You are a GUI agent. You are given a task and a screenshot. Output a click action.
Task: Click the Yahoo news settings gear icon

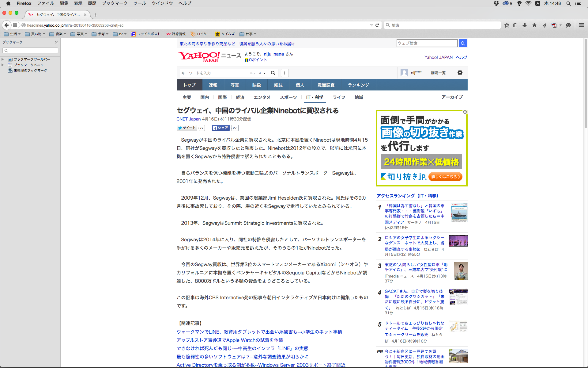tap(460, 73)
